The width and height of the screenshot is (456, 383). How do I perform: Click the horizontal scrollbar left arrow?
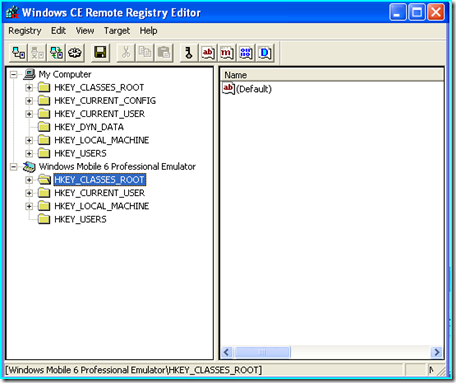coord(227,352)
